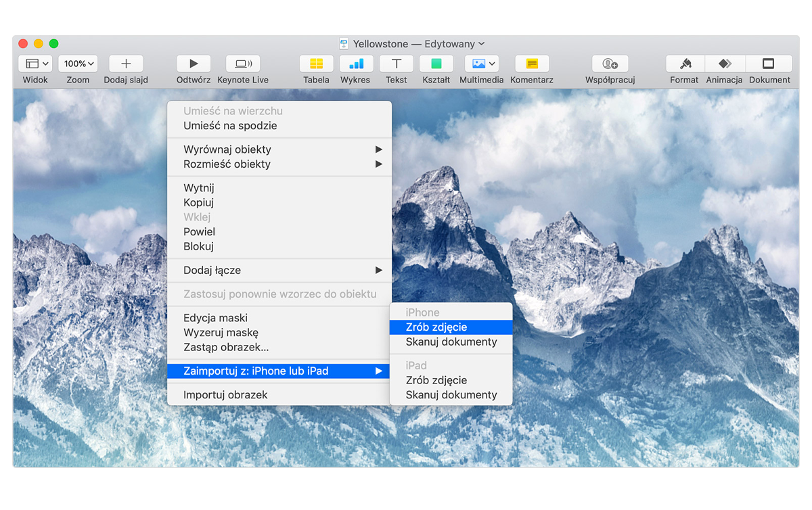
Task: Click the Tabela table icon
Action: tap(316, 64)
